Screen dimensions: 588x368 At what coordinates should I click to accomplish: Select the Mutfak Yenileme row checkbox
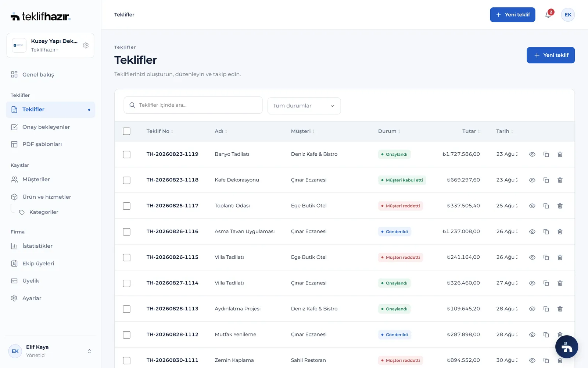[126, 335]
